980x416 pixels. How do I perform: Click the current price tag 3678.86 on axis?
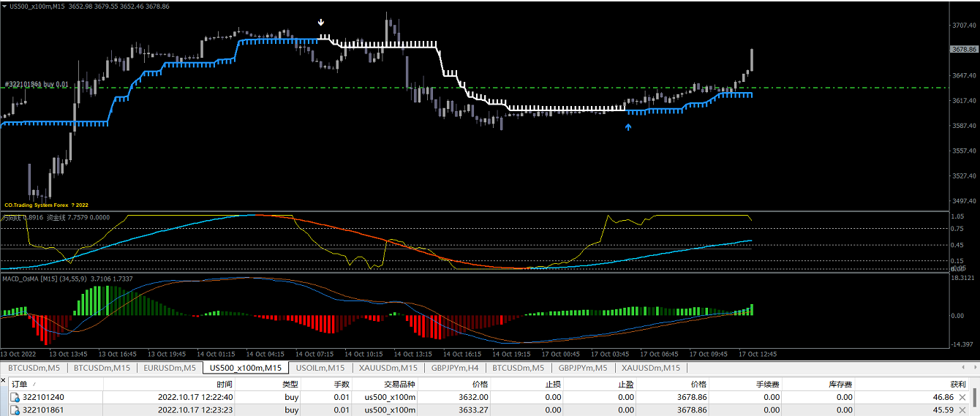point(964,50)
